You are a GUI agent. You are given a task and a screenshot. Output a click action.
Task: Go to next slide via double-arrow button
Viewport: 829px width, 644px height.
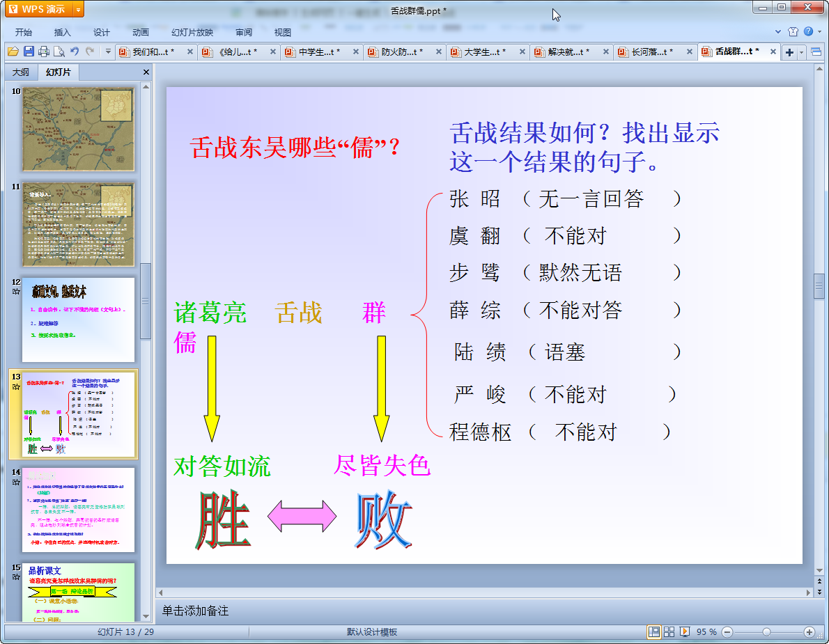[x=819, y=592]
